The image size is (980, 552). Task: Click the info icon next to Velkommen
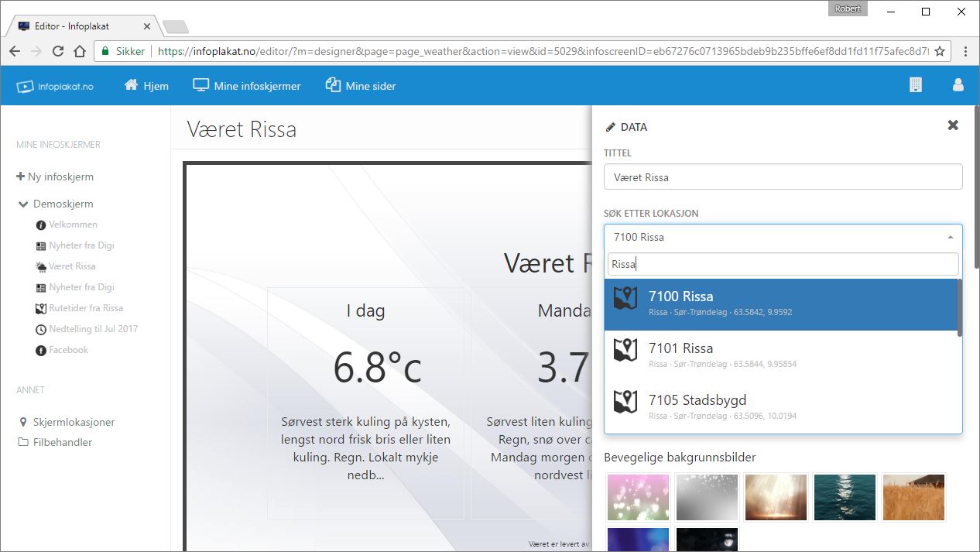coord(41,225)
